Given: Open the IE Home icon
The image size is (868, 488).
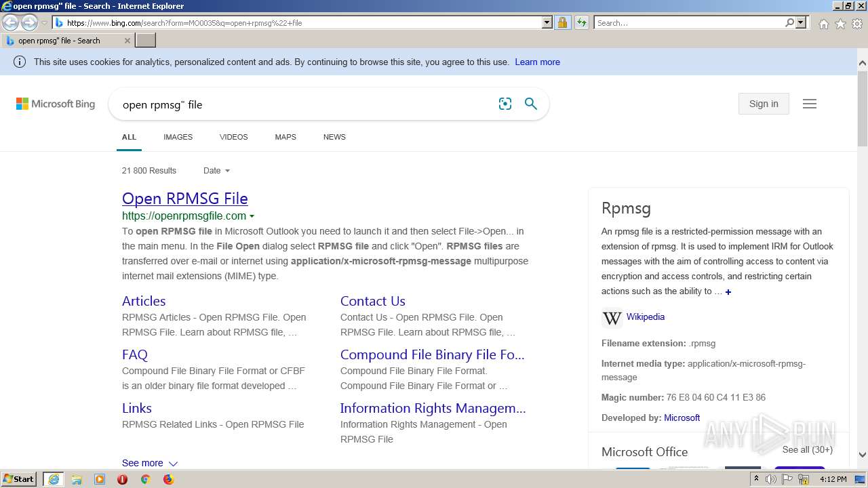Looking at the screenshot, I should coord(823,24).
